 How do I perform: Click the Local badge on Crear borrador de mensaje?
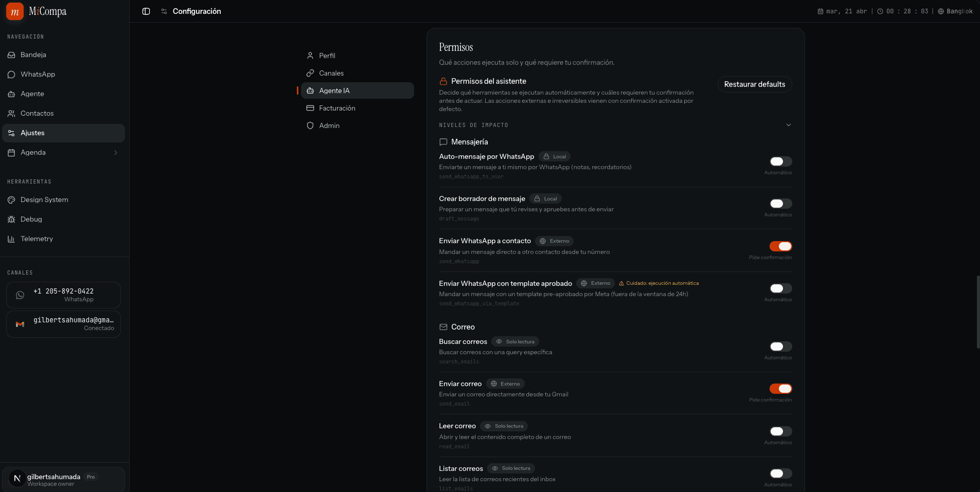(x=545, y=199)
